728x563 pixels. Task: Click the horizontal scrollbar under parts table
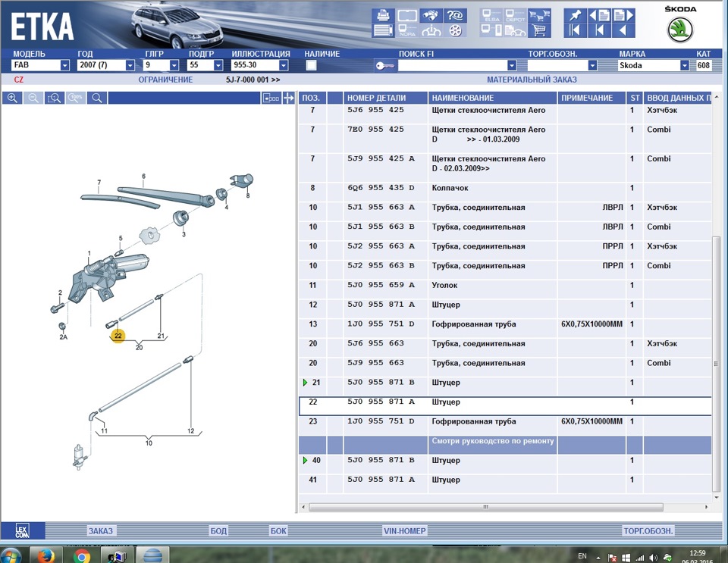(x=485, y=507)
